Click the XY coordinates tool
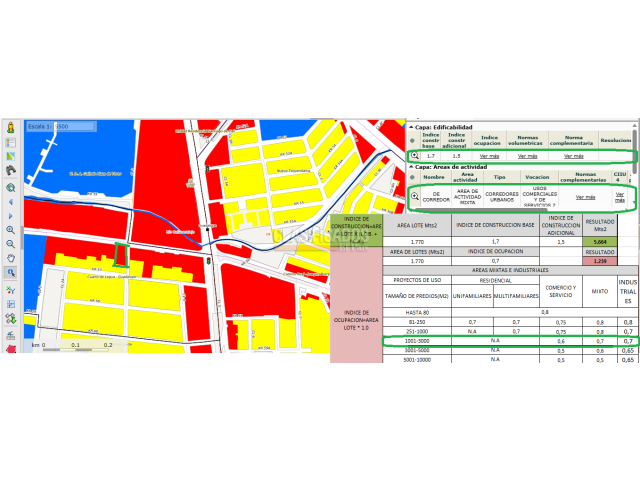This screenshot has height=480, width=640. pyautogui.click(x=10, y=290)
